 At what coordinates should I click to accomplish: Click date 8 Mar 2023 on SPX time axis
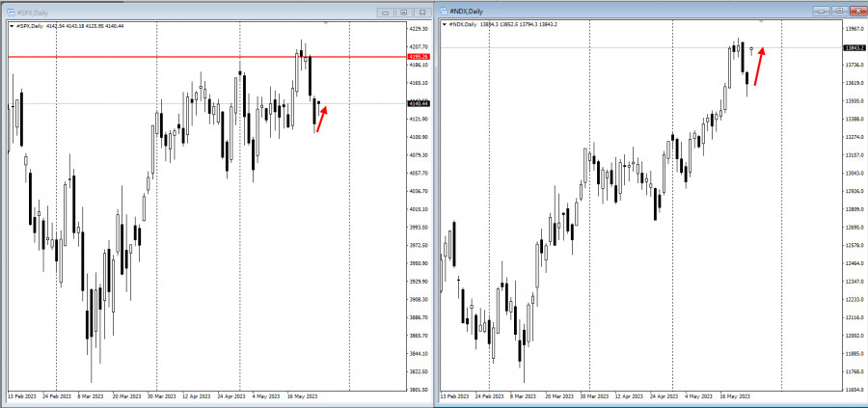pos(91,397)
